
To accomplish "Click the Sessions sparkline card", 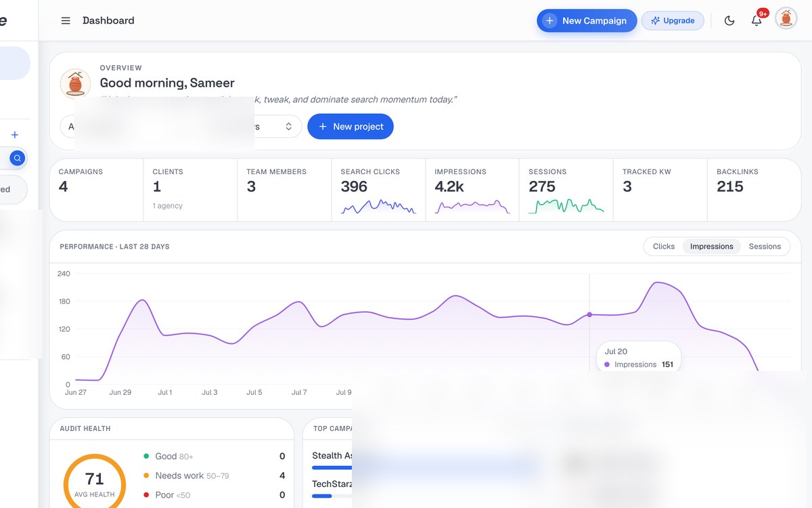I will coord(566,190).
